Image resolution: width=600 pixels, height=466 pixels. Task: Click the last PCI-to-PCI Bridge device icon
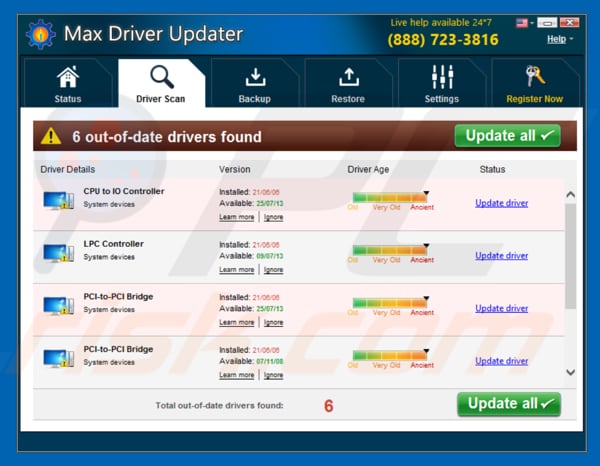[59, 358]
